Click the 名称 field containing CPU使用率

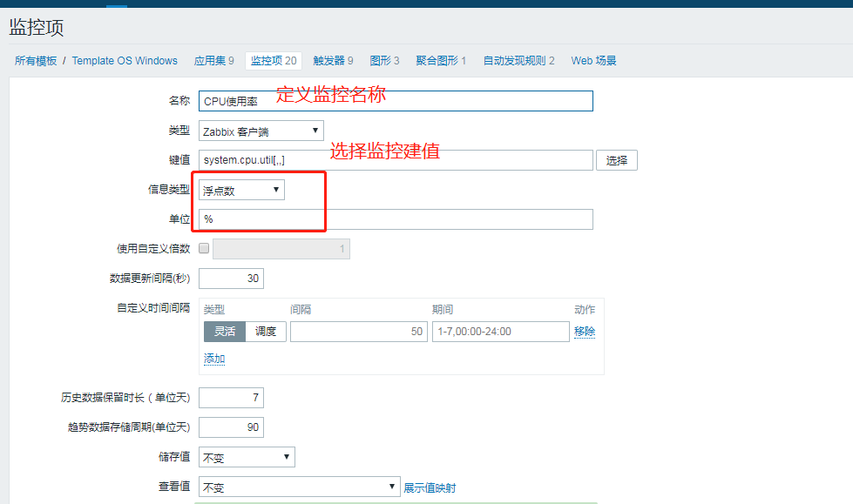396,101
